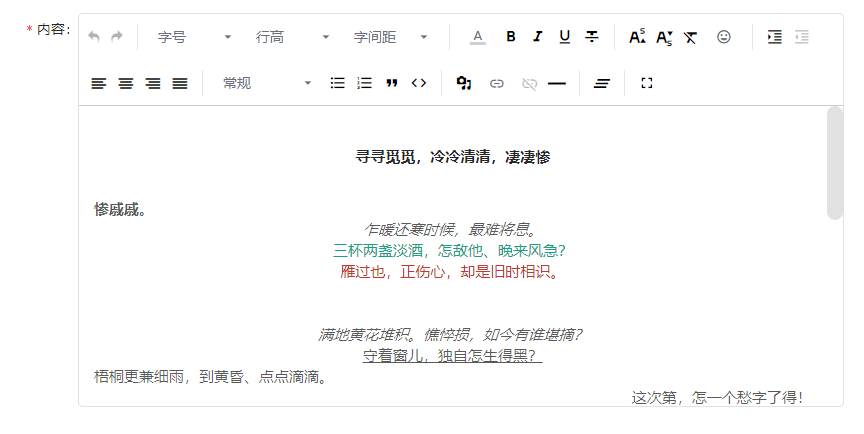Remove hyperlink with unlink icon
The height and width of the screenshot is (434, 864).
530,84
